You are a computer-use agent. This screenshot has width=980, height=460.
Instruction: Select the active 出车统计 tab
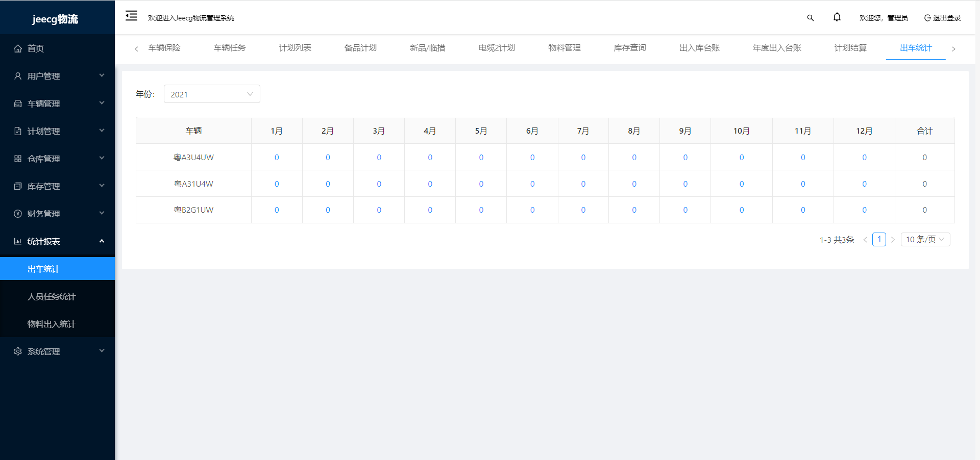point(916,48)
